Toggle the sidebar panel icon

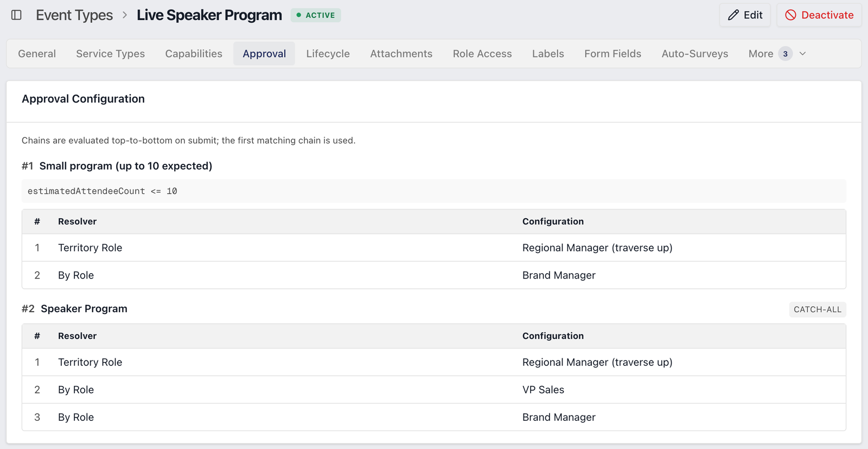[x=16, y=15]
